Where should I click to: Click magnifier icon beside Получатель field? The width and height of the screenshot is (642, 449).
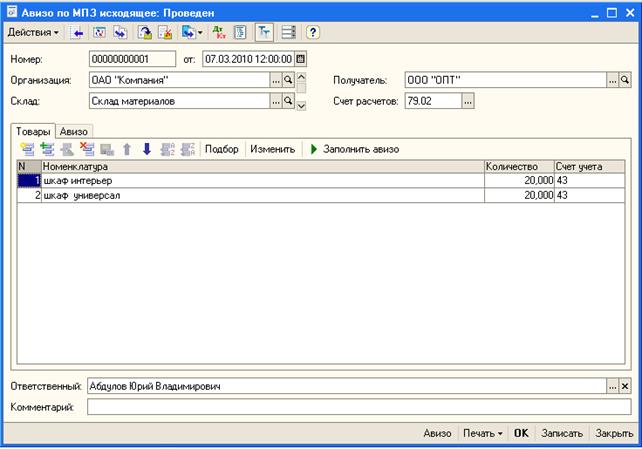coord(624,80)
